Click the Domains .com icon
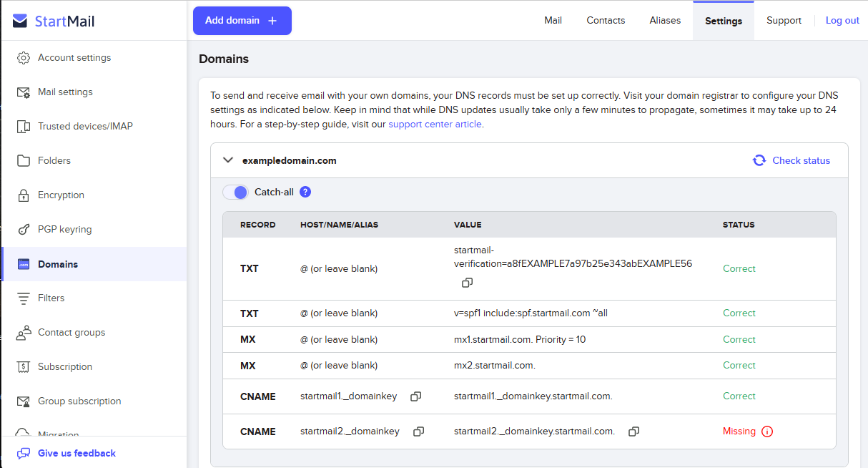868x468 pixels. point(24,264)
